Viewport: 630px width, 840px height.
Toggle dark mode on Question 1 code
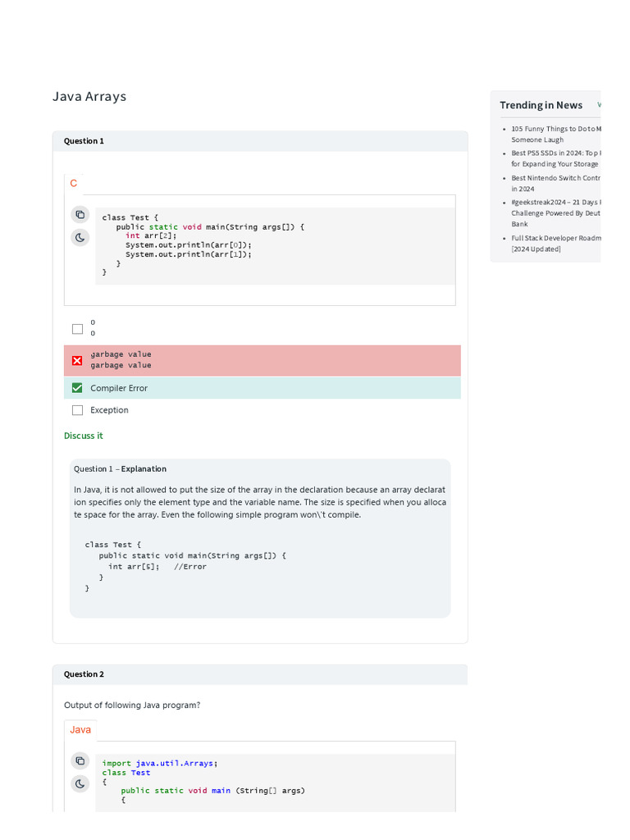coord(80,238)
